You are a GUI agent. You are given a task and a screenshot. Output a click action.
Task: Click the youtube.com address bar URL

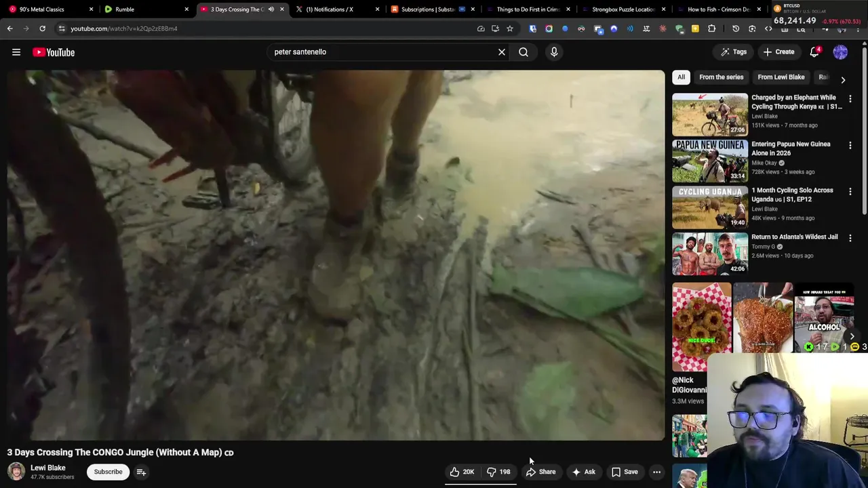tap(124, 28)
